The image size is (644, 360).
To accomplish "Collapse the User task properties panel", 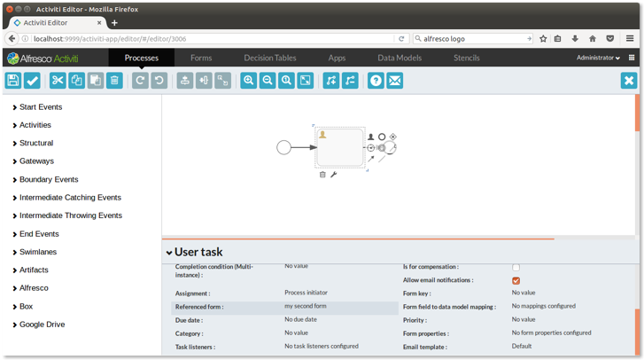I will coord(169,253).
